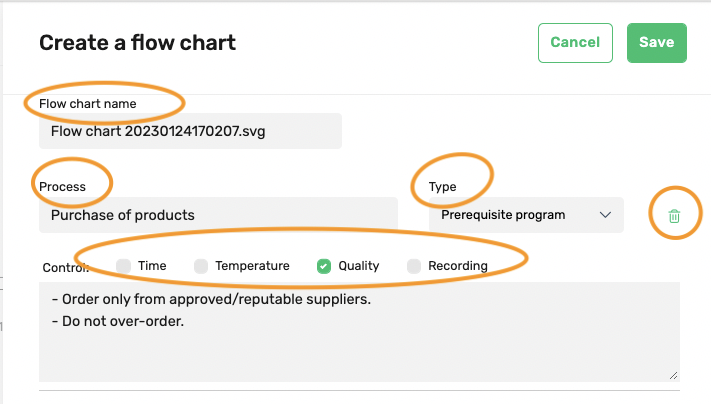The width and height of the screenshot is (711, 404).
Task: Select the 'Flow chart name' label
Action: pos(88,104)
